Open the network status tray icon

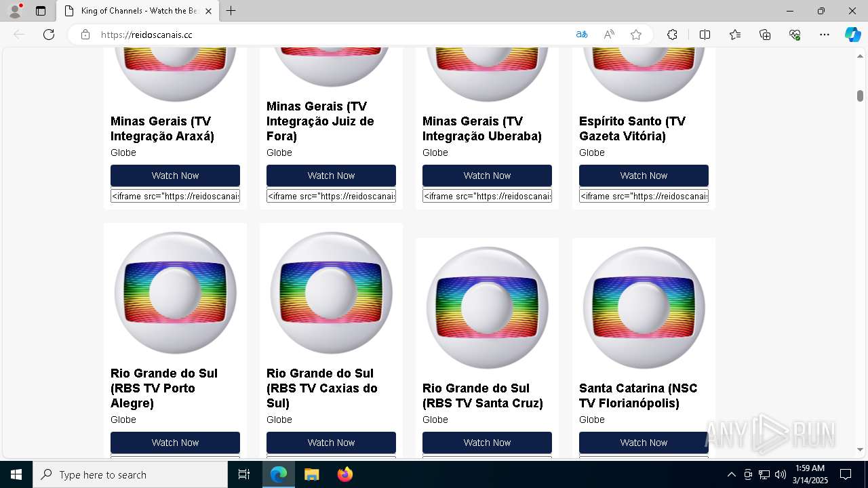[764, 474]
